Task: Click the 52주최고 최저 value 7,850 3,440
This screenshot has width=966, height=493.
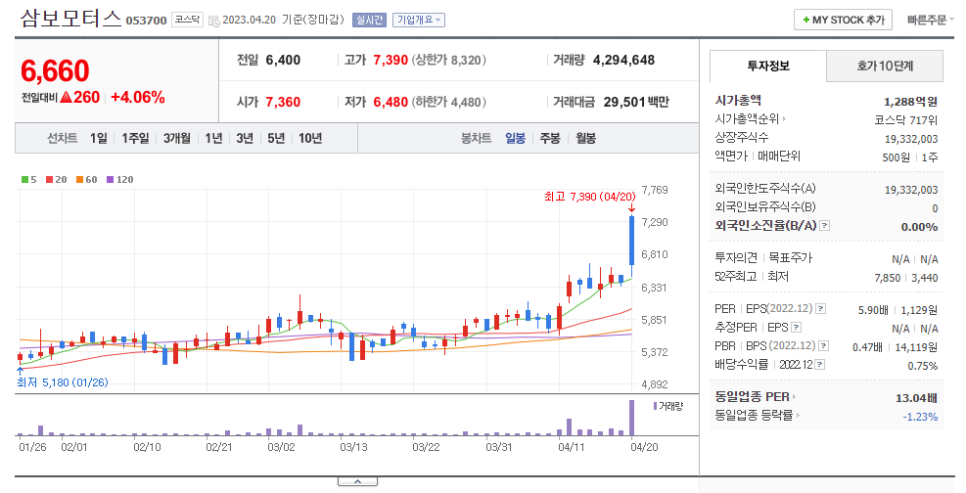Action: coord(906,278)
